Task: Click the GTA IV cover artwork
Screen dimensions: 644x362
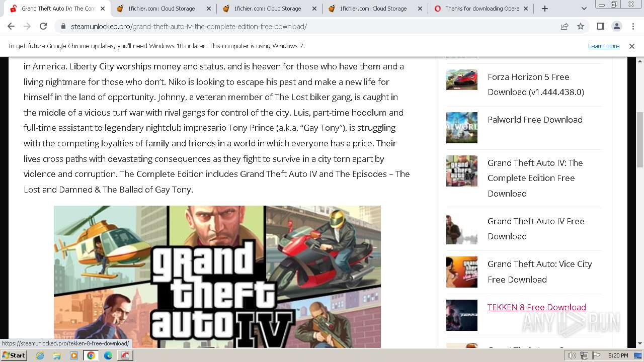Action: [217, 277]
